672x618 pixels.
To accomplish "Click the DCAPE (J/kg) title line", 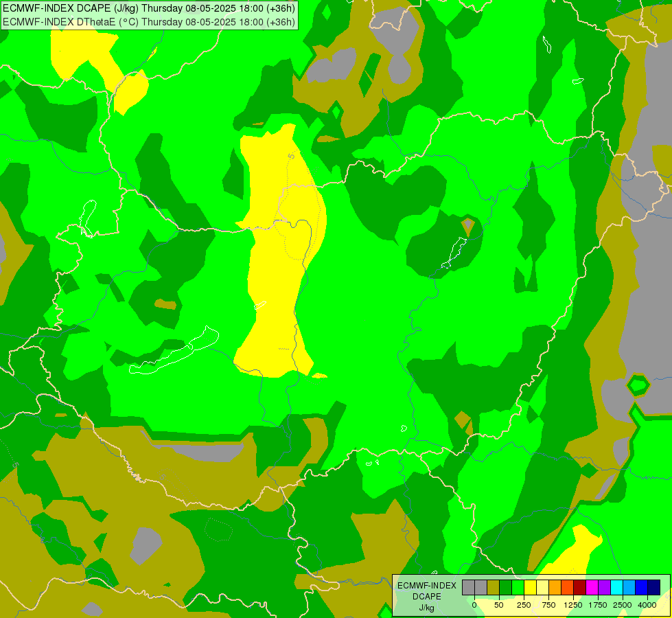I will [149, 8].
